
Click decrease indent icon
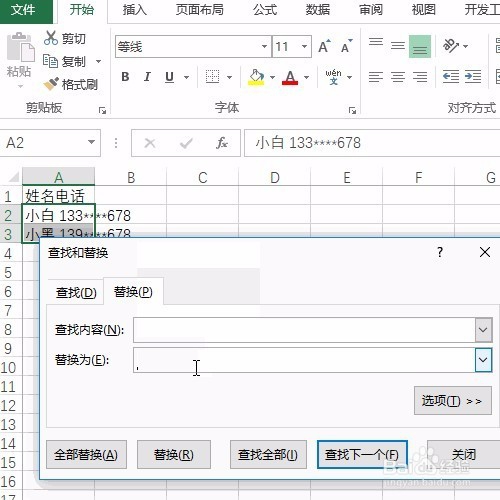tap(451, 77)
